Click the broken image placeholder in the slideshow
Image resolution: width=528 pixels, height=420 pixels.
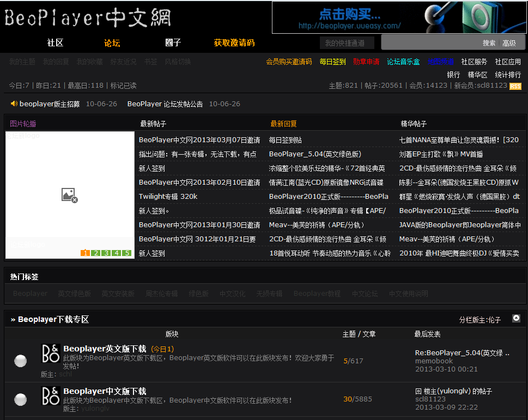(70, 195)
